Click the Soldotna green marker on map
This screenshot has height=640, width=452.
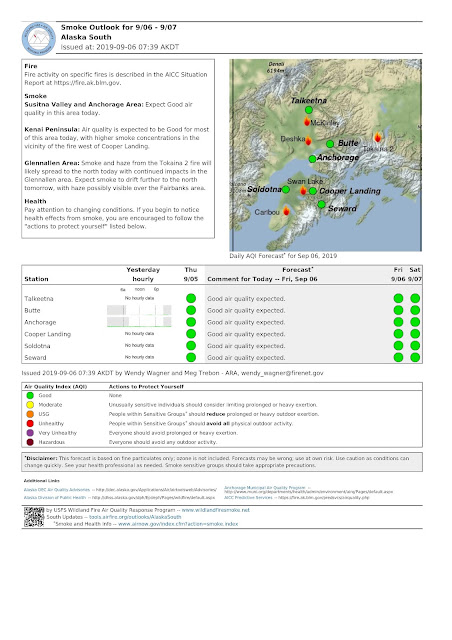(x=286, y=189)
